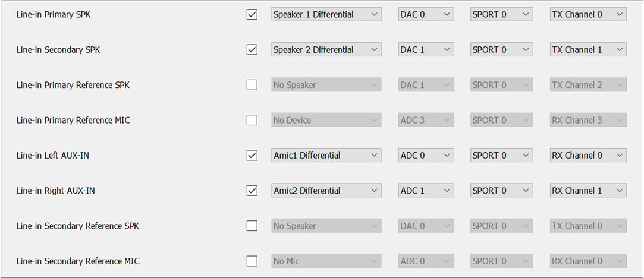644x278 pixels.
Task: Enable Line-in Primary Reference SPK checkbox
Action: pyautogui.click(x=252, y=85)
